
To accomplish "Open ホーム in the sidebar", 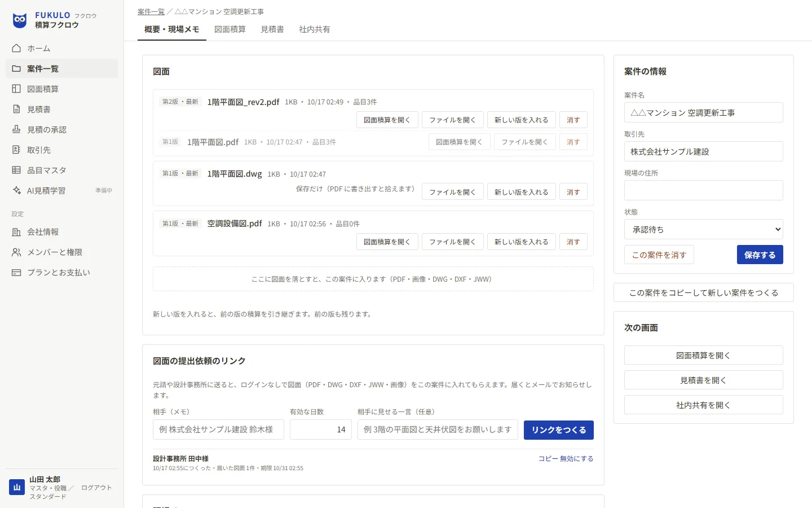I will (x=62, y=48).
